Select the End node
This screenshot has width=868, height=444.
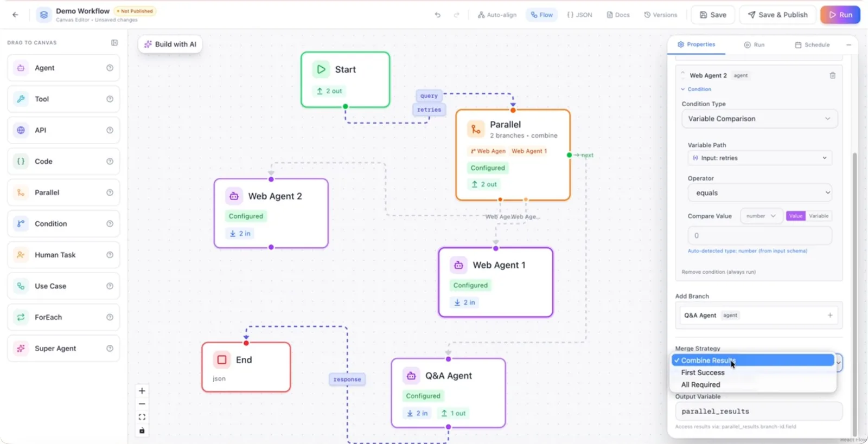coord(246,367)
